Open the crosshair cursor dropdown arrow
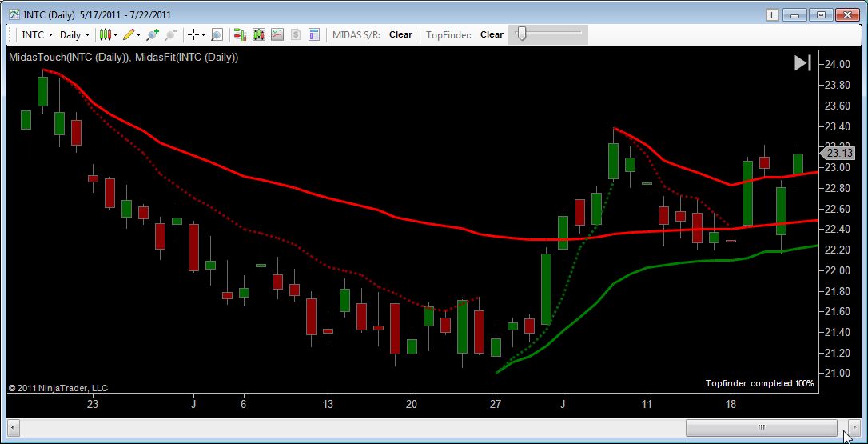This screenshot has height=444, width=868. 203,34
